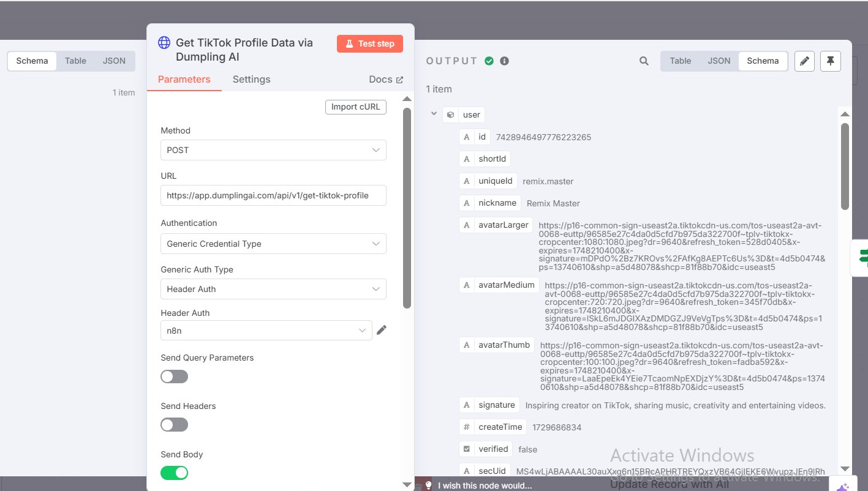Click the parameters panel scroll up arrow
Screen dimensions: 868x491
coord(407,99)
